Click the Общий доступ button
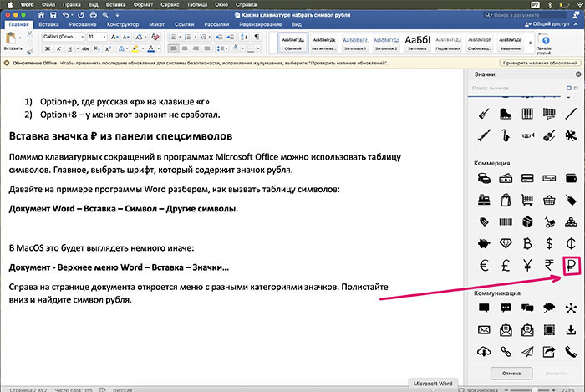This screenshot has height=392, width=585. click(547, 24)
